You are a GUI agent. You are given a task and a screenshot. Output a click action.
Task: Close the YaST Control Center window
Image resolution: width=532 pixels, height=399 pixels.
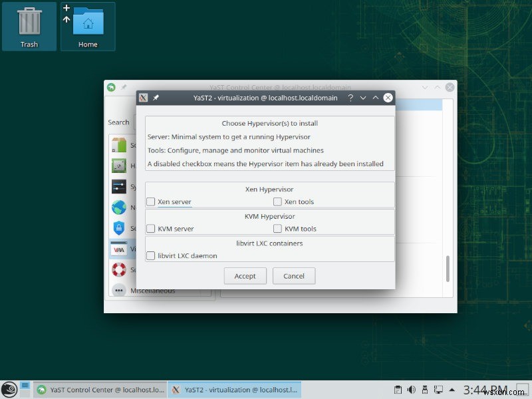coord(450,87)
